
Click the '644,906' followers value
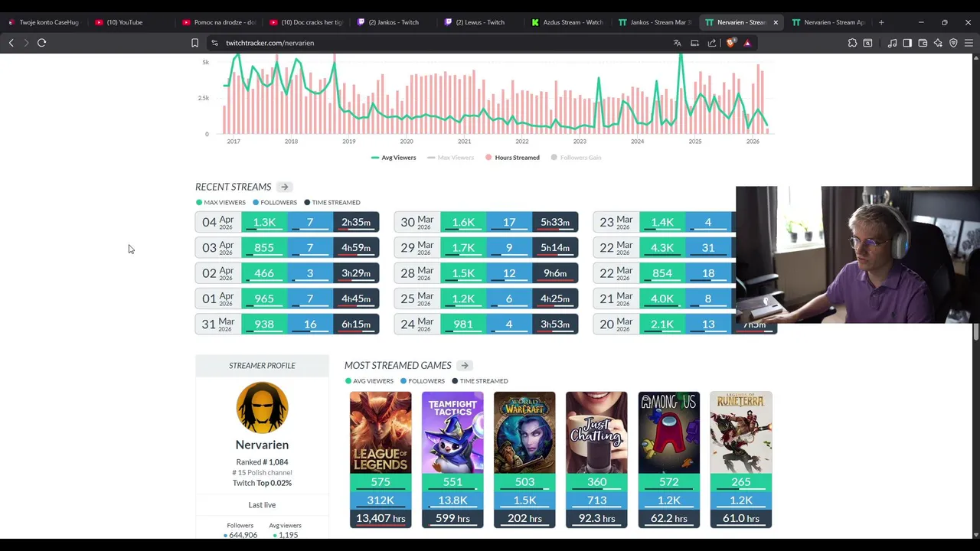pyautogui.click(x=243, y=535)
